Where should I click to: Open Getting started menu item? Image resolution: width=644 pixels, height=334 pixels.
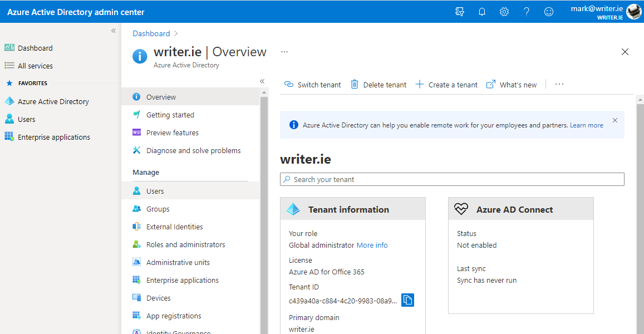coord(190,115)
